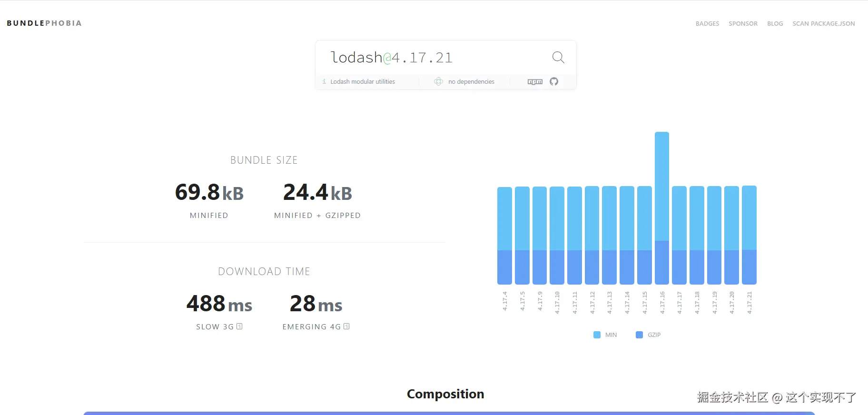Click the MINIFIED + GZIPPED label

click(x=317, y=215)
